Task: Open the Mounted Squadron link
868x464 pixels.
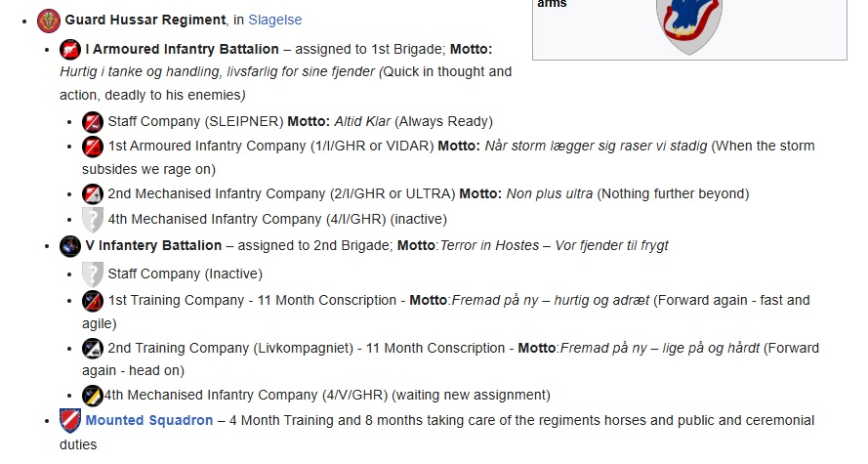Action: coord(149,420)
